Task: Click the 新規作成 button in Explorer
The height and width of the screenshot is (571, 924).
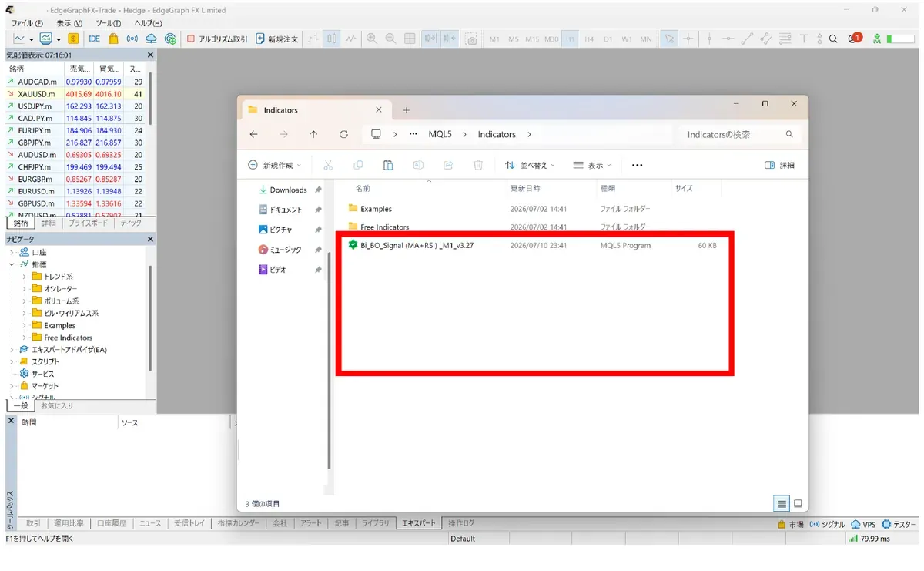Action: [x=275, y=165]
